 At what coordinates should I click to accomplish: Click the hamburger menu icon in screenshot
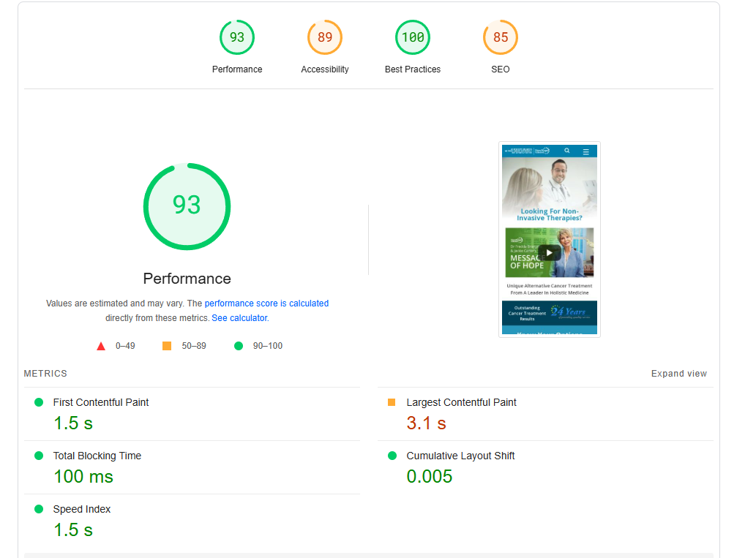[x=585, y=151]
